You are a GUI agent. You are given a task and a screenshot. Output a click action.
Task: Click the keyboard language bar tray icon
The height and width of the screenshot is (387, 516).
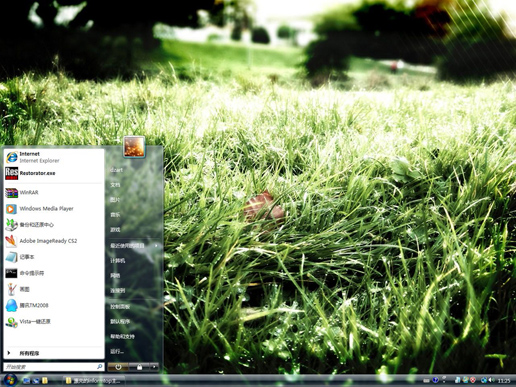(426, 380)
